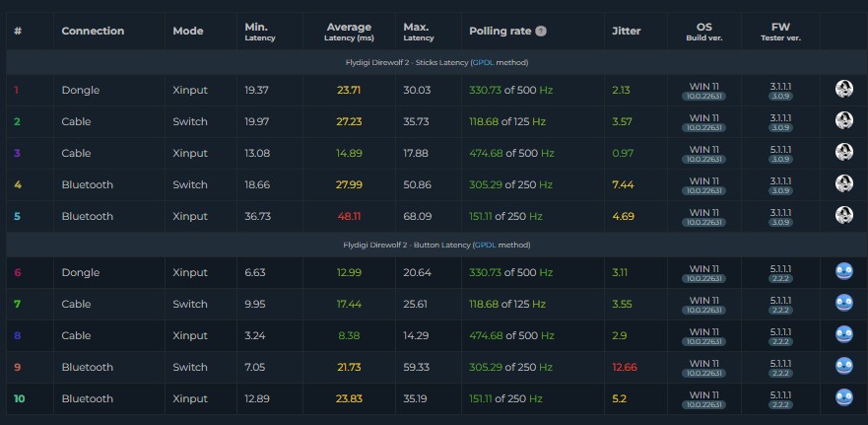Image resolution: width=868 pixels, height=425 pixels.
Task: Click average latency value 27.23
Action: click(x=349, y=121)
